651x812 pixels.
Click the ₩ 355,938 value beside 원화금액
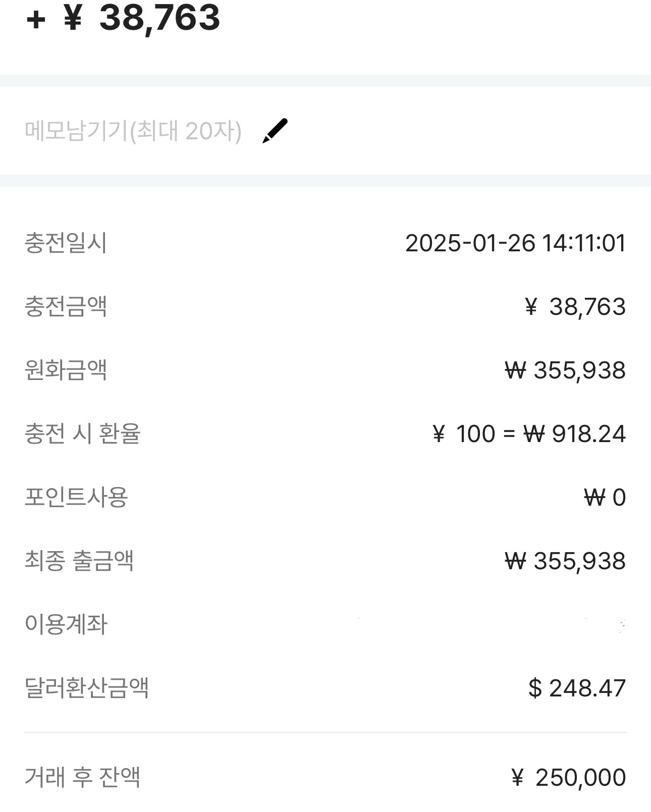point(565,370)
